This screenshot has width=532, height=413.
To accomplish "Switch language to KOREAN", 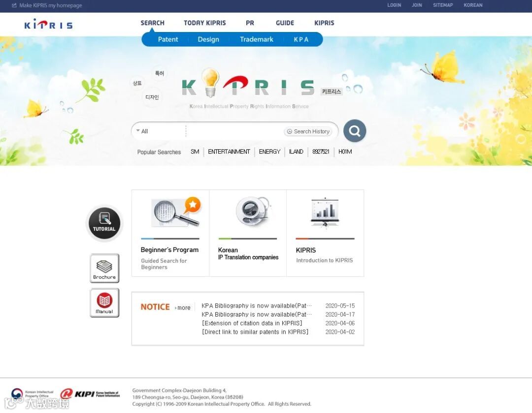I will [x=473, y=5].
